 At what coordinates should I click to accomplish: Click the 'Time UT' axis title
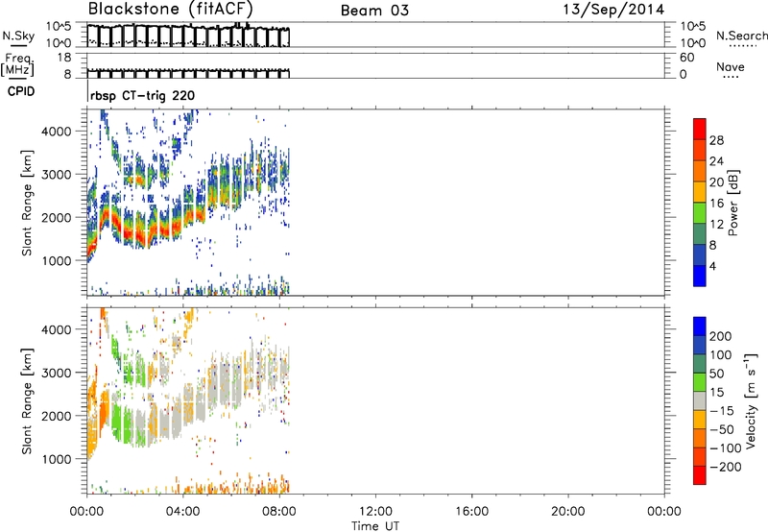(x=375, y=526)
